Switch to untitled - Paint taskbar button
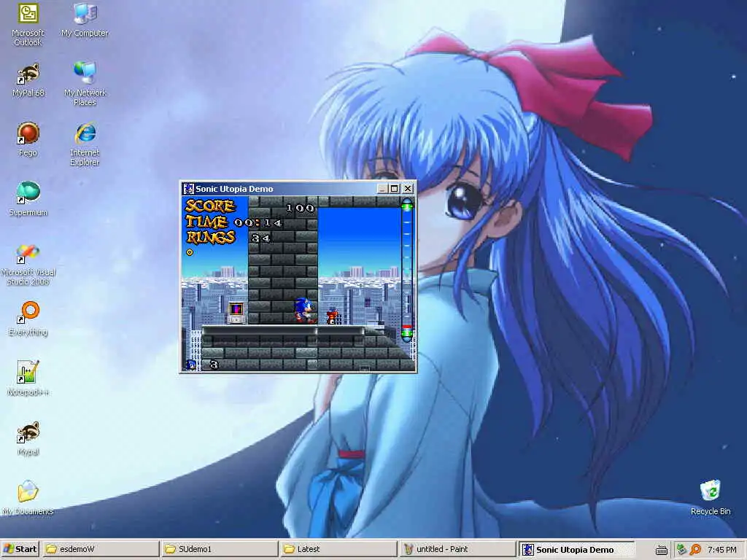This screenshot has width=747, height=560. [457, 549]
